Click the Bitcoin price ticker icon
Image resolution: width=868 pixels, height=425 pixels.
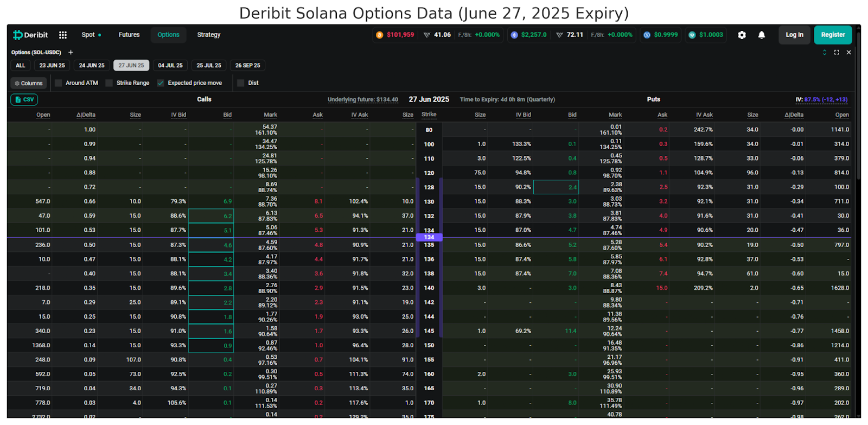coord(380,35)
